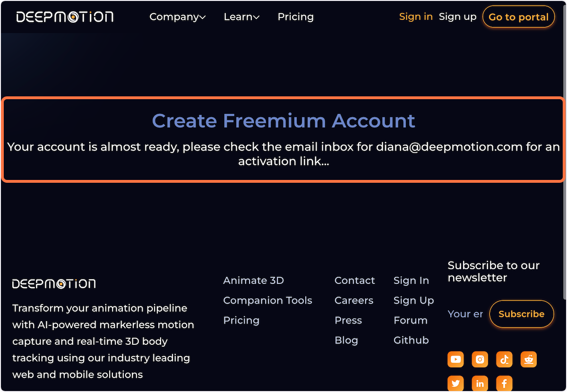Open the LinkedIn social icon
567x392 pixels.
(480, 383)
